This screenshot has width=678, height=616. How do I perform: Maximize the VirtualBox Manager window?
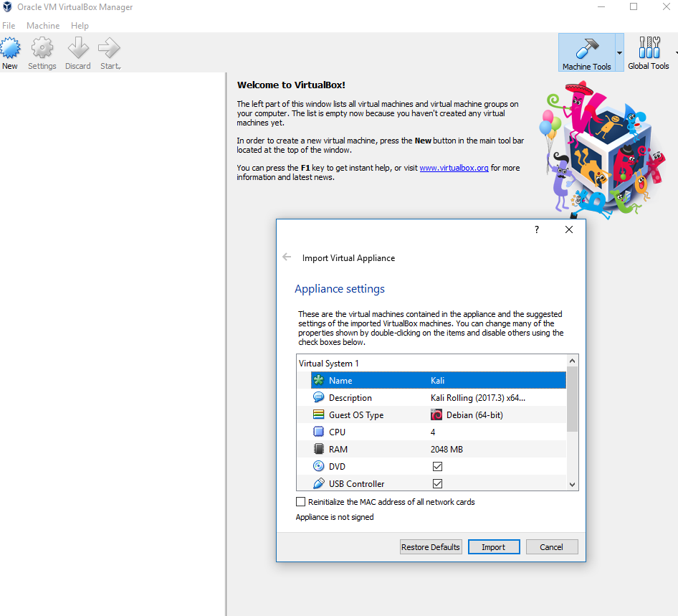tap(634, 7)
